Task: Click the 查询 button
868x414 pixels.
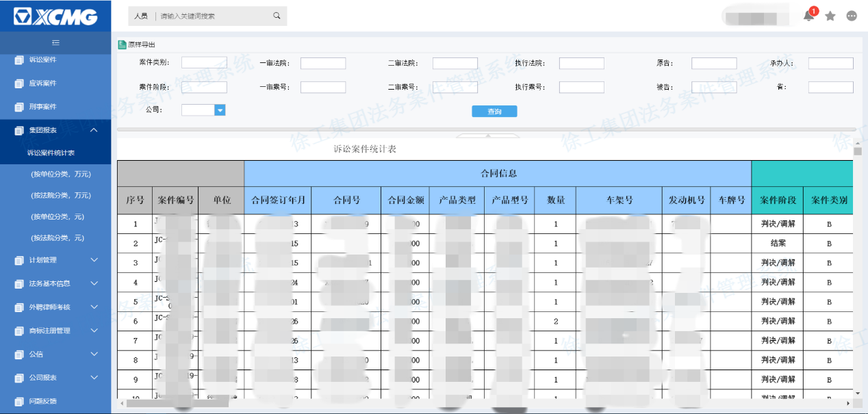Action: tap(494, 112)
